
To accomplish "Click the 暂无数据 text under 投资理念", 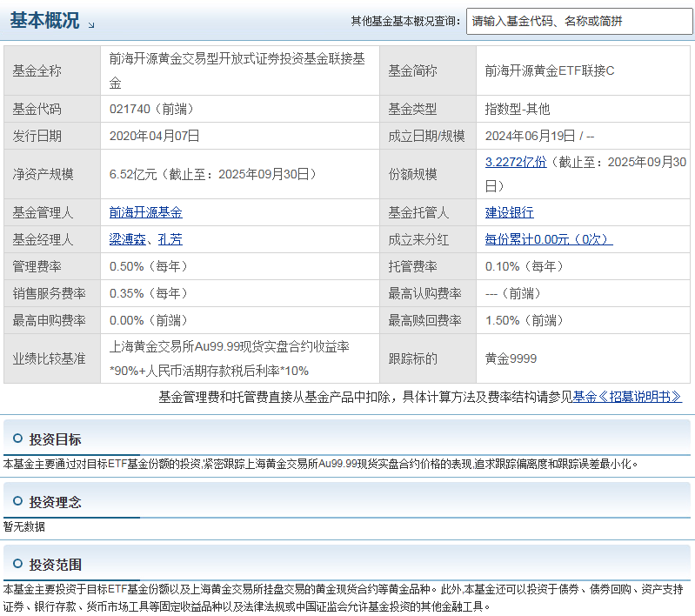I will pos(24,527).
